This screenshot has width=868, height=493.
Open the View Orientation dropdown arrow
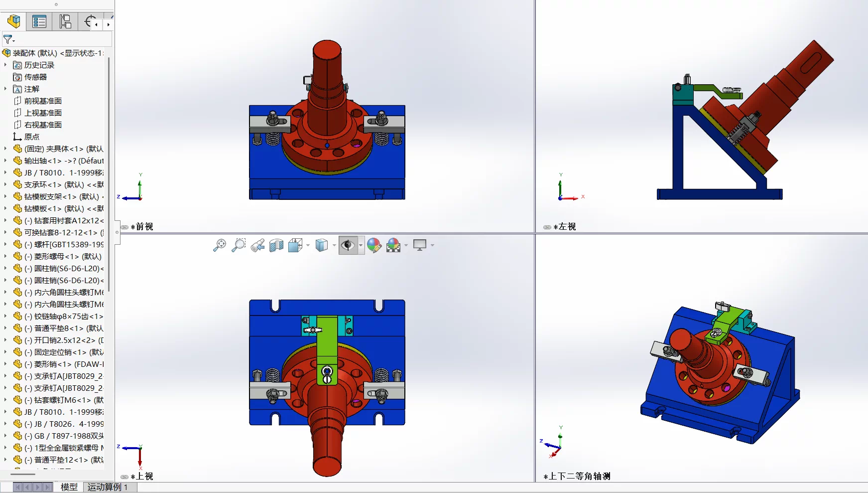308,245
